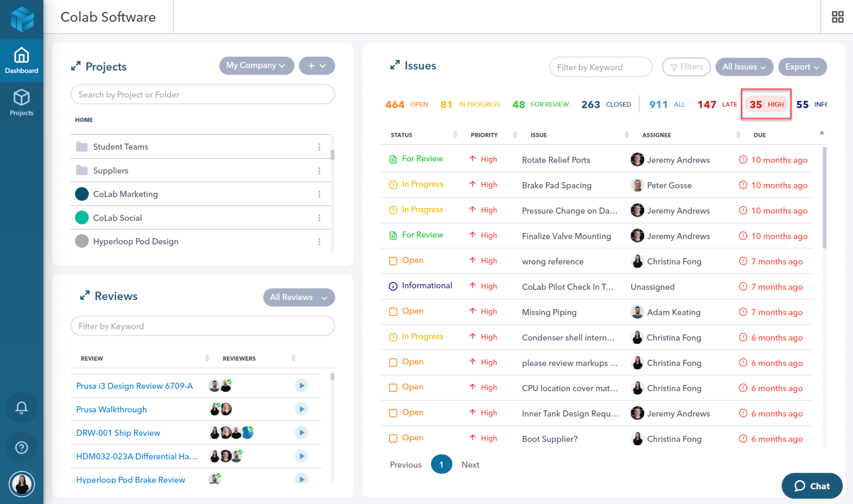Open the help question mark icon

pyautogui.click(x=22, y=448)
